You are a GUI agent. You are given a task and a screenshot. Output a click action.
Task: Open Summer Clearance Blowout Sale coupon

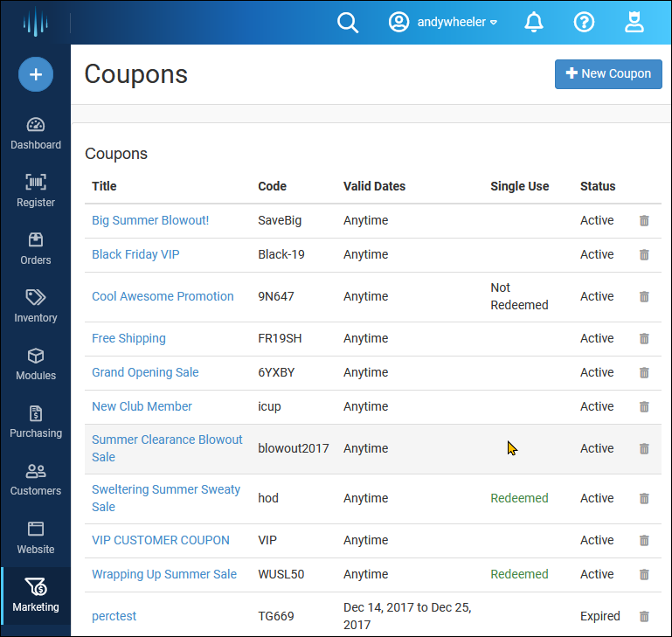(167, 448)
